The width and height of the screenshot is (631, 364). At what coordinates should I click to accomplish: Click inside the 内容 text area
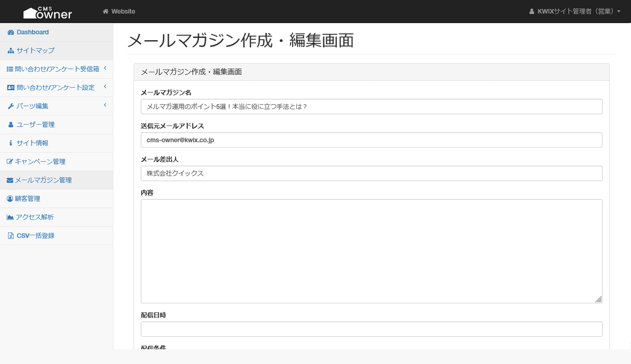coord(372,251)
